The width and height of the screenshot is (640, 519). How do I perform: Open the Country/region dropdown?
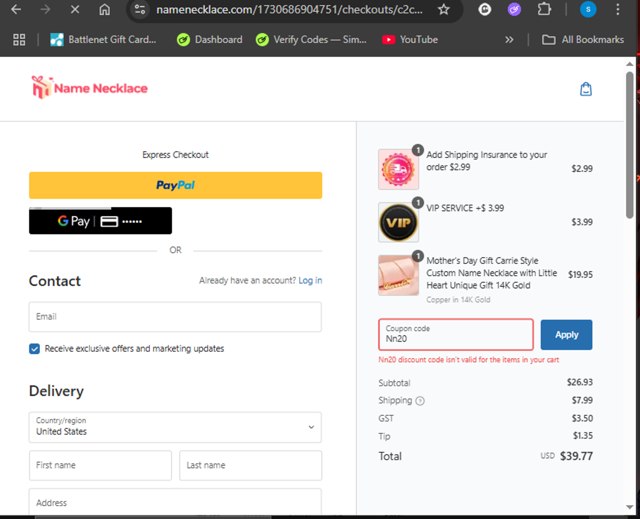coord(176,427)
